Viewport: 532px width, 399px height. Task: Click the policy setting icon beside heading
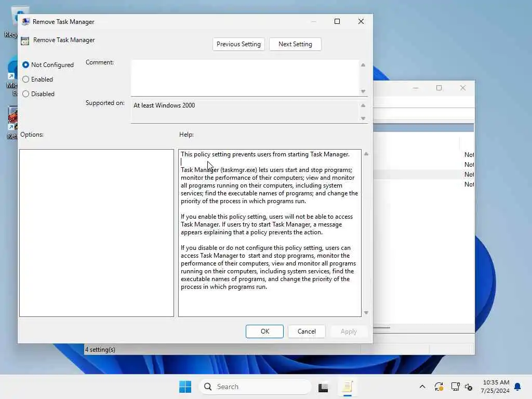coord(25,41)
